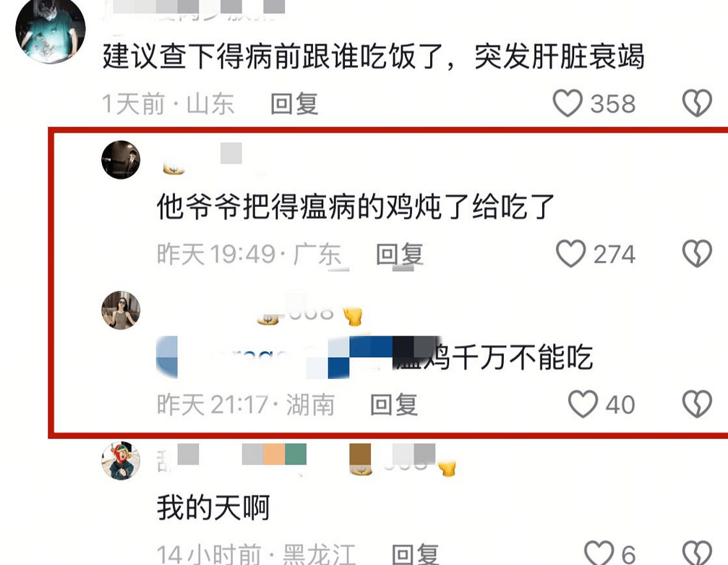Image resolution: width=728 pixels, height=565 pixels.
Task: Select the comment text 建议查下得病前跟谁吃饭了
Action: pos(273,56)
